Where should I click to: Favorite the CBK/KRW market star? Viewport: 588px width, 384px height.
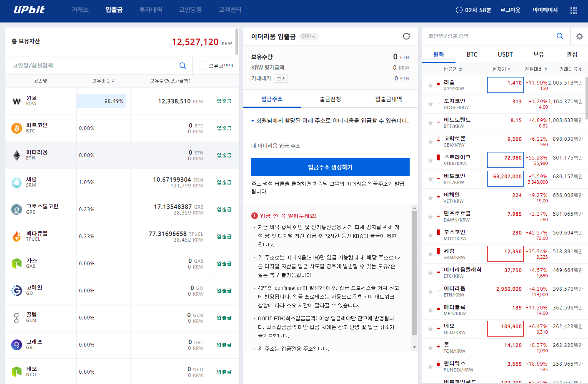tap(430, 142)
